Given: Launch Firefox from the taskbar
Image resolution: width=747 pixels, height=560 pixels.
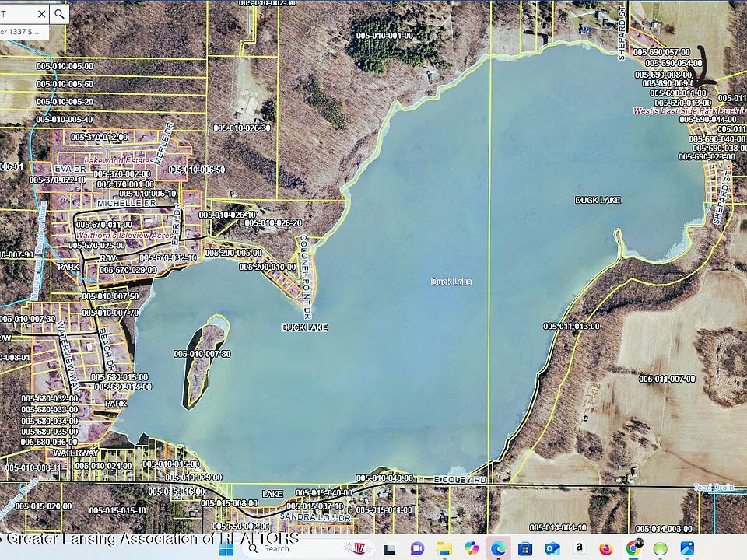Looking at the screenshot, I should (x=606, y=548).
